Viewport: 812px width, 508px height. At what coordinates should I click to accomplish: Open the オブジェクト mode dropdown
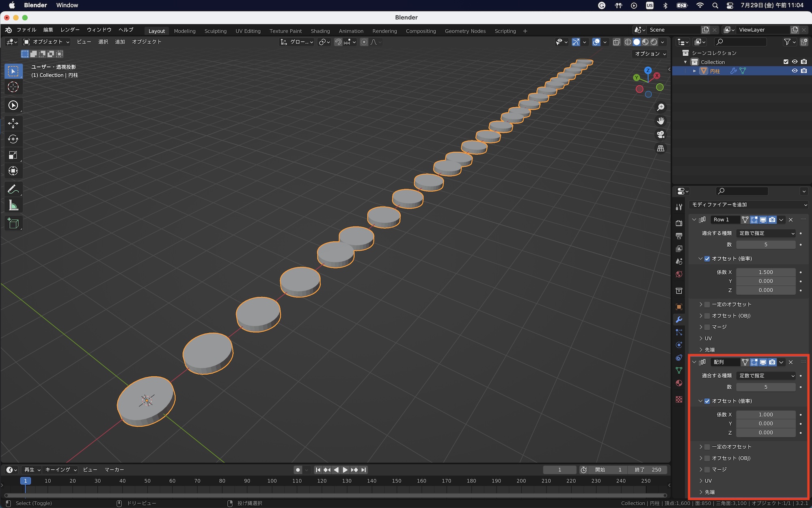coord(46,42)
